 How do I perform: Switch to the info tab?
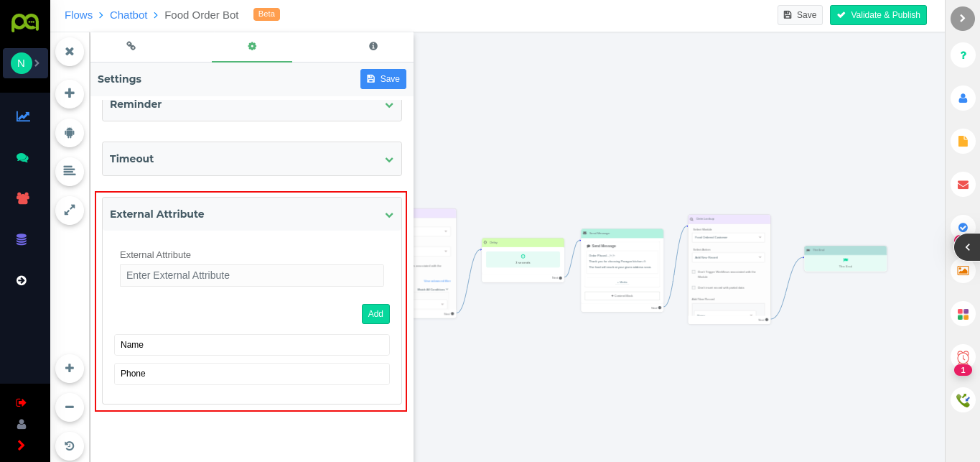(373, 47)
